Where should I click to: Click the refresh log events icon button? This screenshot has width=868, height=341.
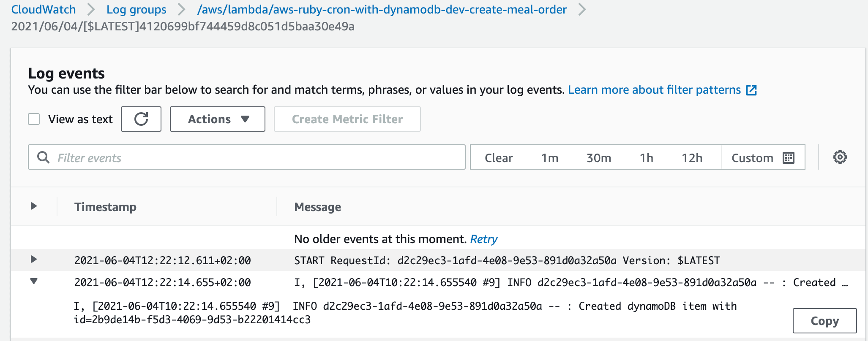pyautogui.click(x=141, y=119)
